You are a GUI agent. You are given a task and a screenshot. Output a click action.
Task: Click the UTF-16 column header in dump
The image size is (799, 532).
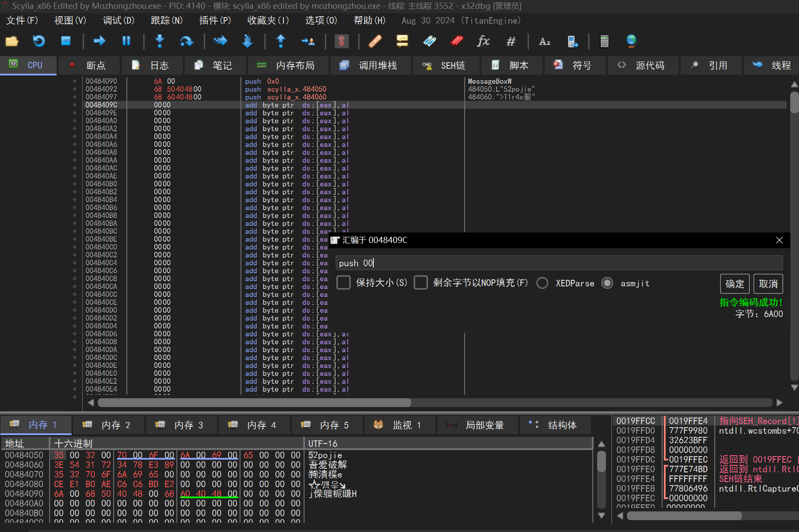coord(448,443)
